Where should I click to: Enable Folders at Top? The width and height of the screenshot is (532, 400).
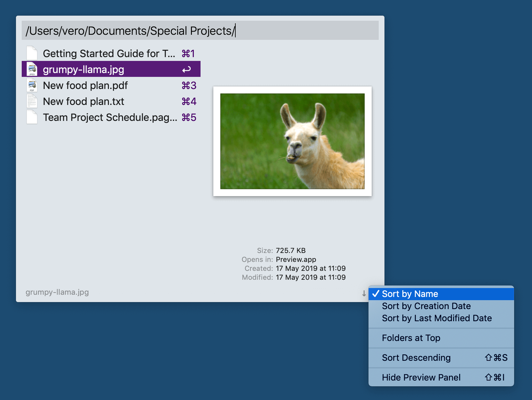(411, 338)
